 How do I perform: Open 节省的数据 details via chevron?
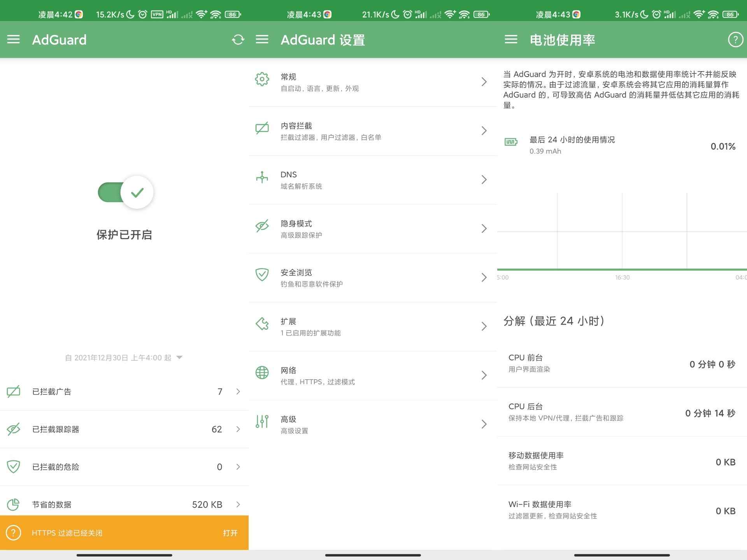pyautogui.click(x=238, y=504)
